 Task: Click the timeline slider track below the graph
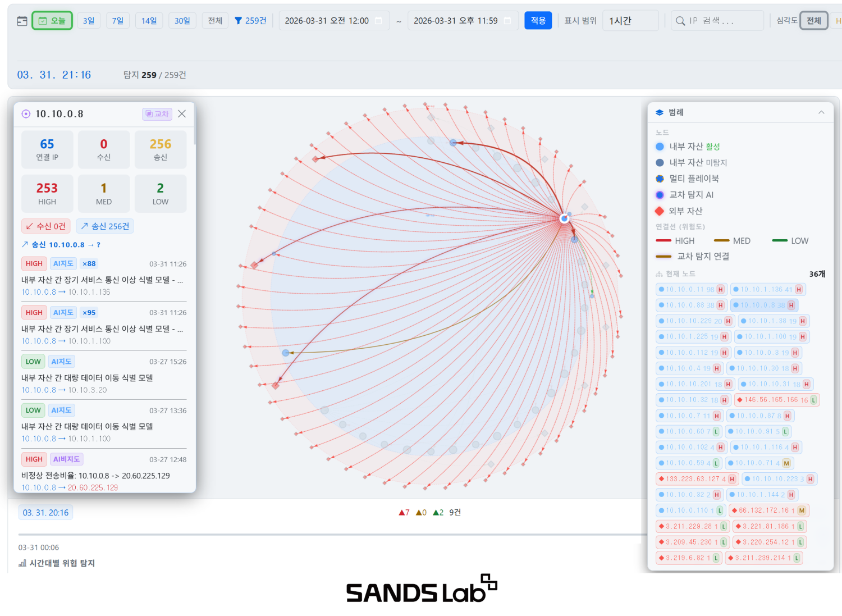pyautogui.click(x=331, y=534)
